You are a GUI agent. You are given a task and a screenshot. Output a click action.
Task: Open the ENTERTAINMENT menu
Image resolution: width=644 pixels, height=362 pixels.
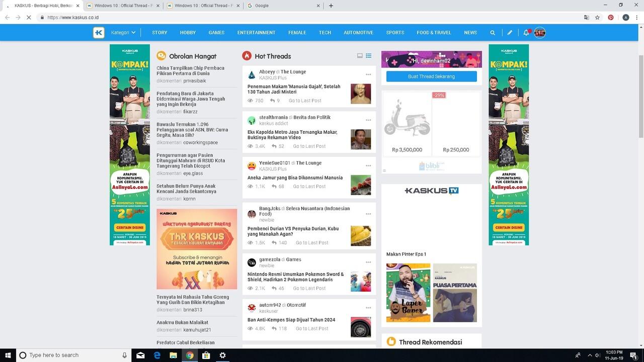click(256, 33)
